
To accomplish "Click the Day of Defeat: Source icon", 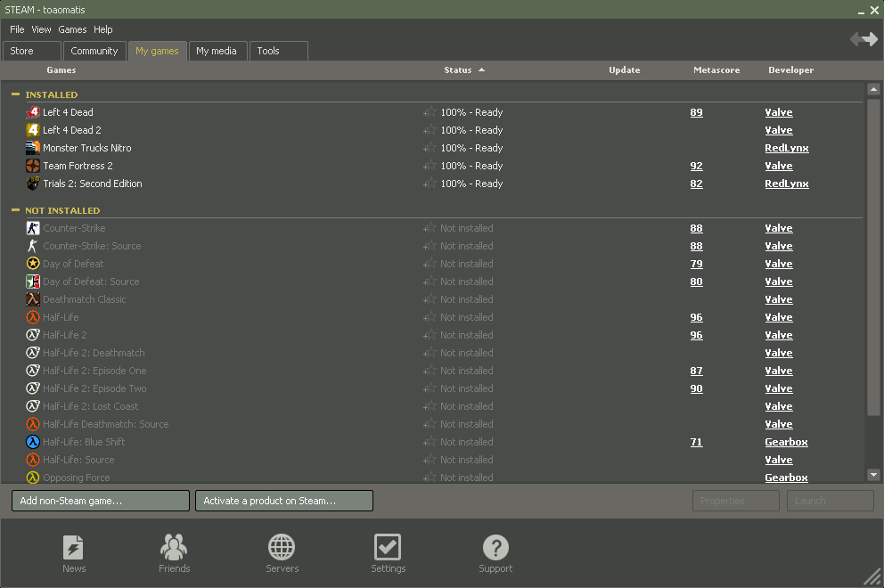I will (33, 282).
